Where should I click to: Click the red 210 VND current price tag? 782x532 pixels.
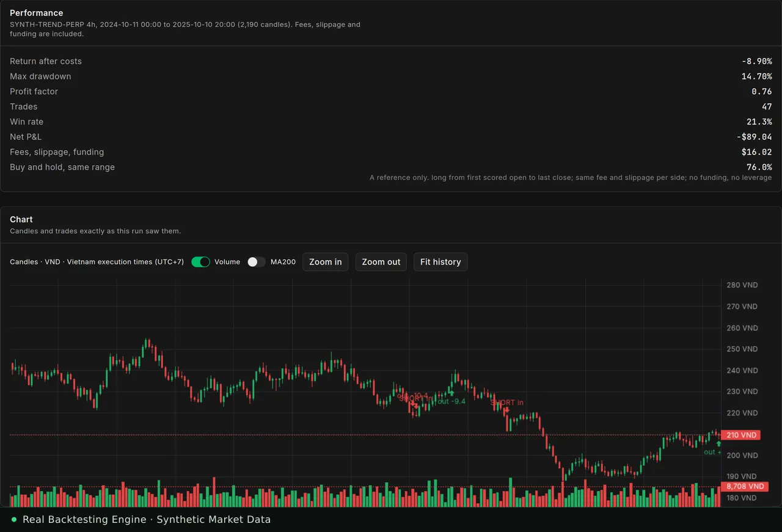(x=740, y=435)
